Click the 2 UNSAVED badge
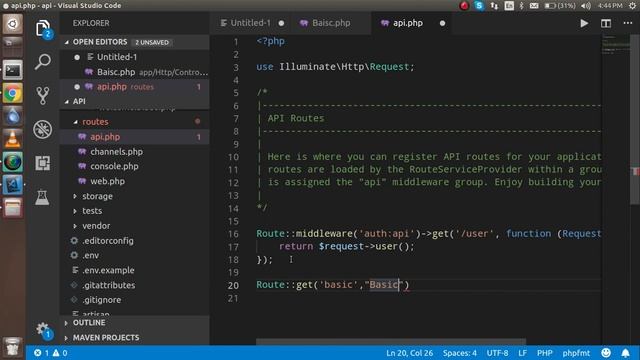 pos(152,42)
